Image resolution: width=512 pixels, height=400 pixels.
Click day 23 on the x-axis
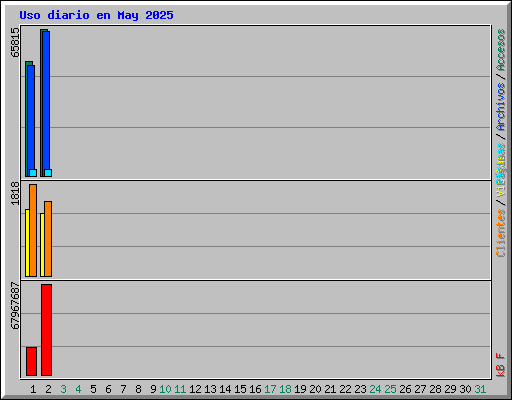click(360, 389)
